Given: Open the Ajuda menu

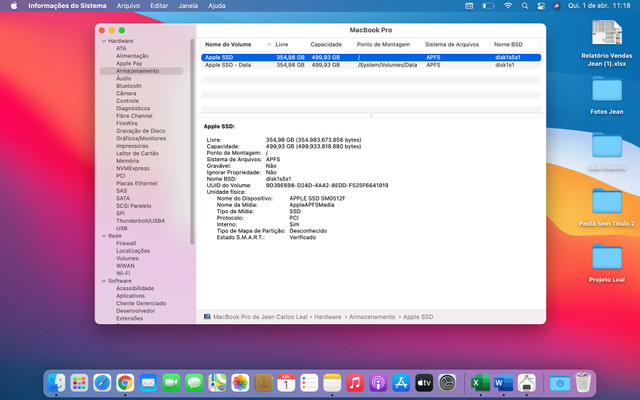Looking at the screenshot, I should click(x=217, y=6).
